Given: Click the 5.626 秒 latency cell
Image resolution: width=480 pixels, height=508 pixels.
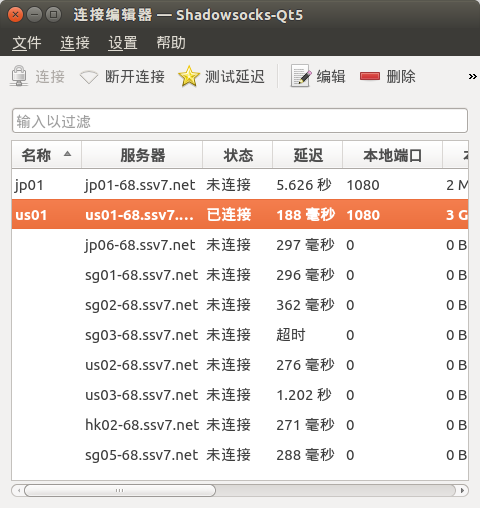Looking at the screenshot, I should 304,185.
